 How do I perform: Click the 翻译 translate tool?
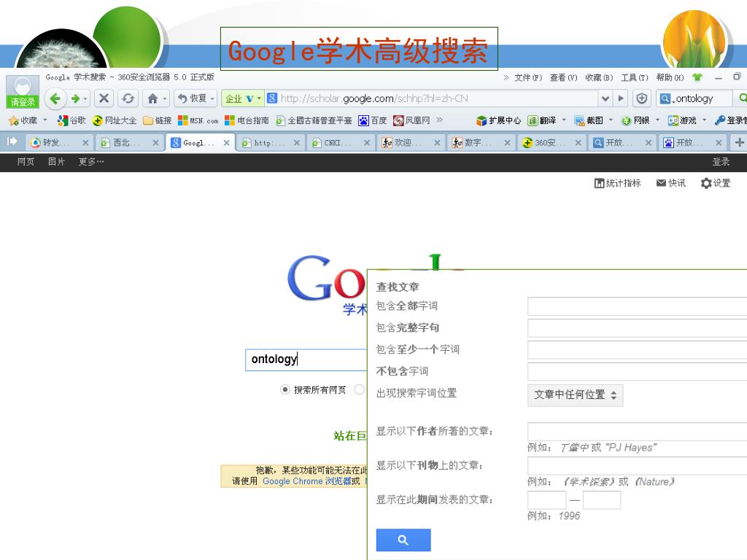(542, 120)
